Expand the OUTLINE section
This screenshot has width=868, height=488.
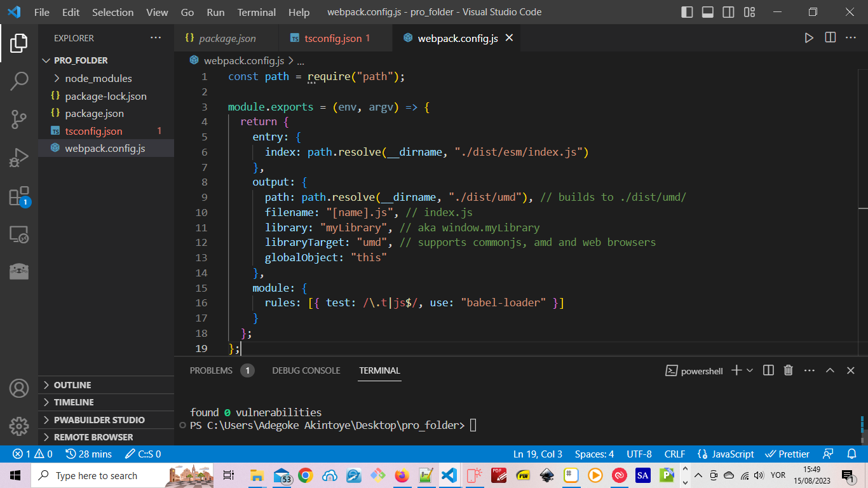coord(72,385)
